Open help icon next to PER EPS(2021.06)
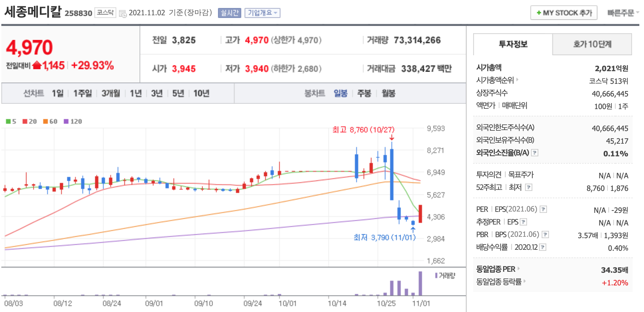Screen dimensions: 644x312 [x=543, y=209]
